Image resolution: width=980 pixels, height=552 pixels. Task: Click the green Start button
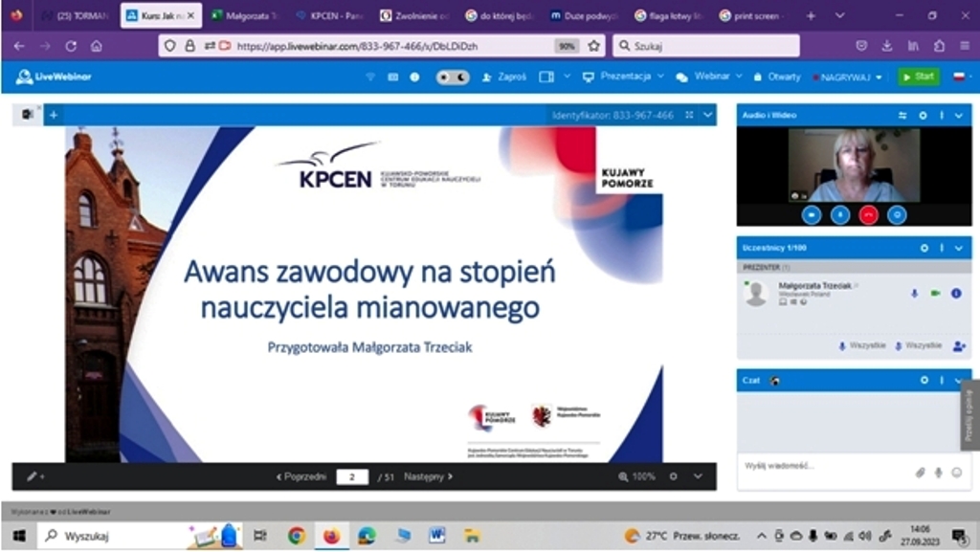point(919,77)
